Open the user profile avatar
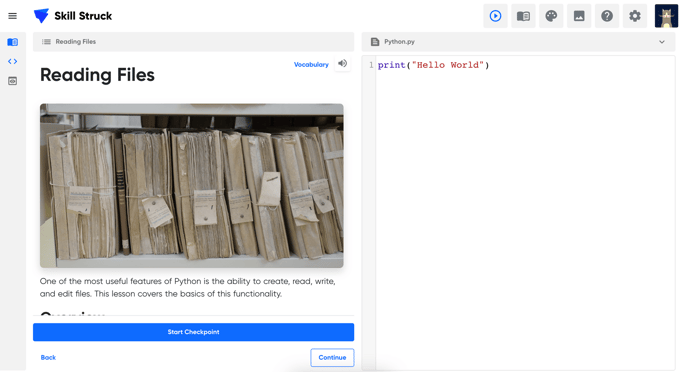 point(666,16)
